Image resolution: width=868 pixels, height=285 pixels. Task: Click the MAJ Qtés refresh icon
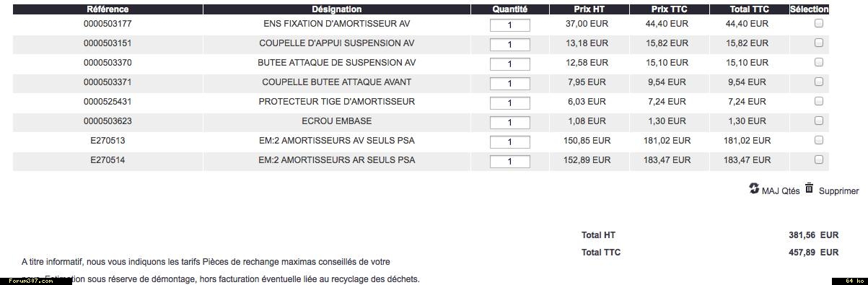click(754, 188)
